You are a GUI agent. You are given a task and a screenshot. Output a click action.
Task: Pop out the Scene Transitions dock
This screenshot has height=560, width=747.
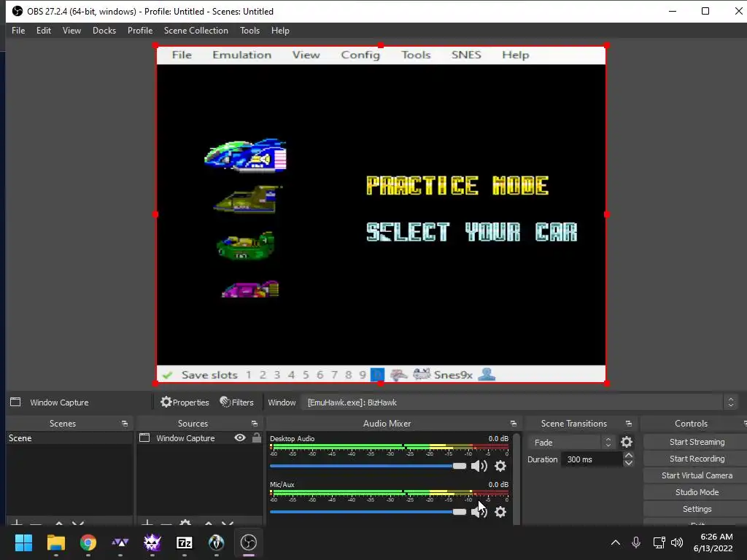click(x=628, y=424)
